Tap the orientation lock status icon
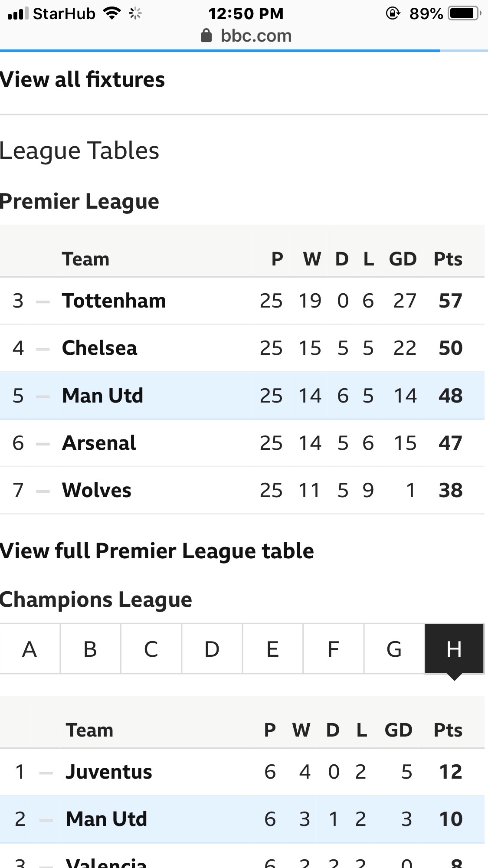 coord(393,13)
